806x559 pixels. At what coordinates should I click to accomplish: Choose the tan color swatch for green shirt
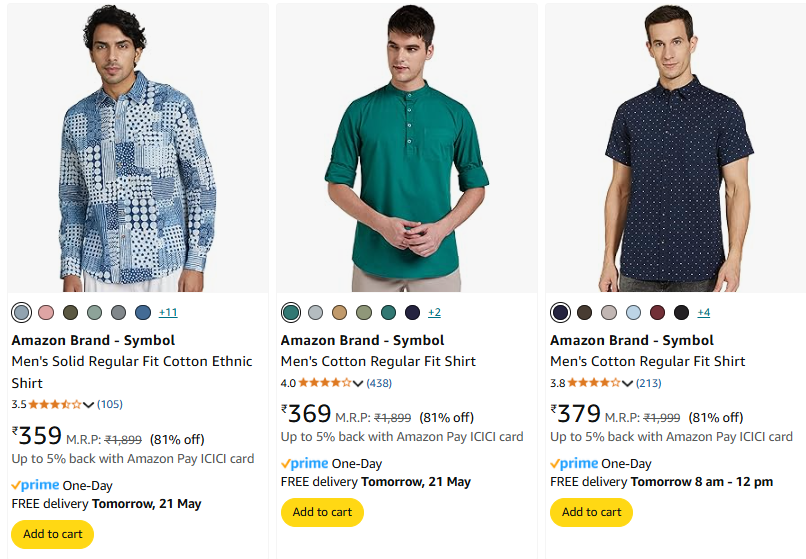tap(340, 313)
